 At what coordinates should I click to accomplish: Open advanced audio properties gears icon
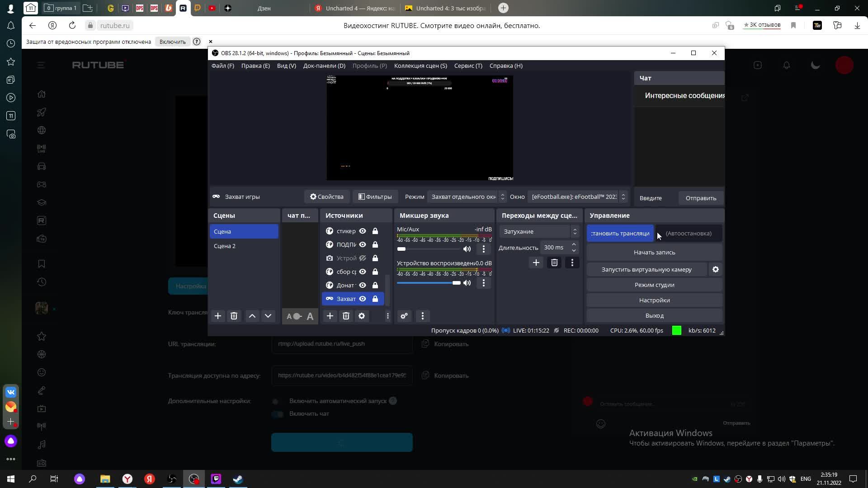coord(404,316)
